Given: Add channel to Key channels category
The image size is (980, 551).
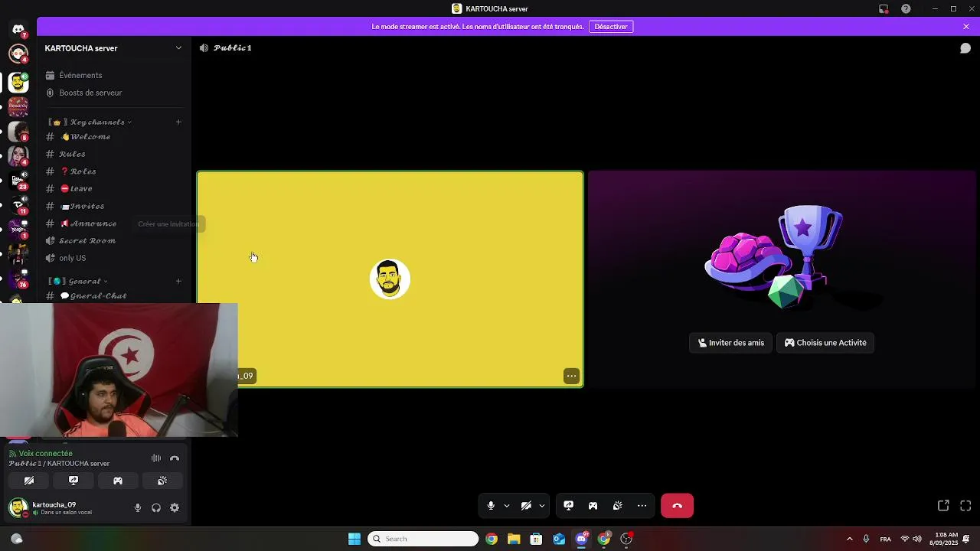Looking at the screenshot, I should 178,122.
